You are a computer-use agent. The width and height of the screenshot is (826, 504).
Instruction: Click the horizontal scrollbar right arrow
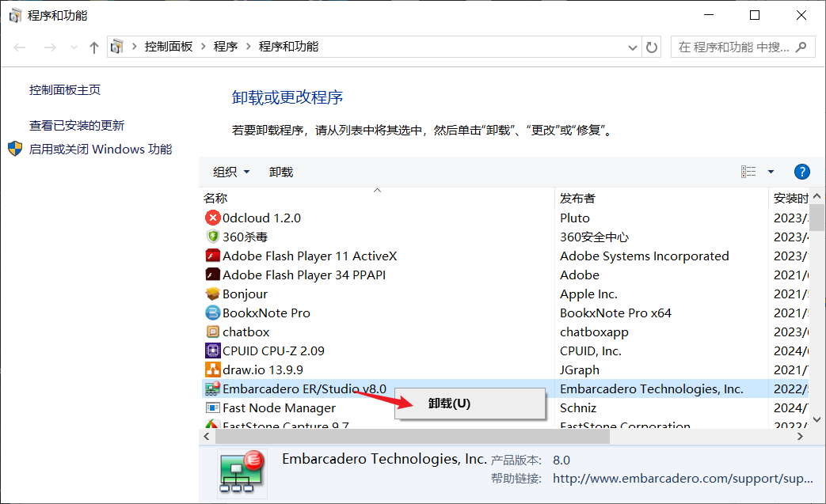[x=800, y=436]
